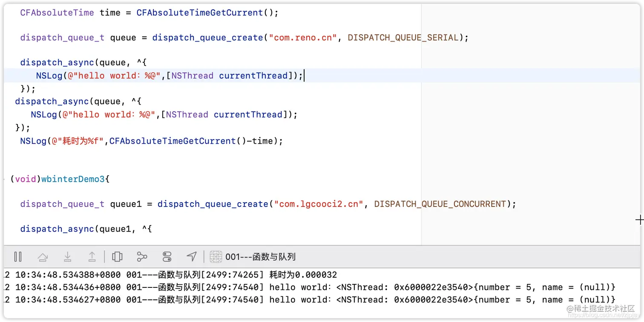The image size is (644, 322).
Task: Click the dispatch_async(queue1, ^{ line
Action: click(x=86, y=229)
